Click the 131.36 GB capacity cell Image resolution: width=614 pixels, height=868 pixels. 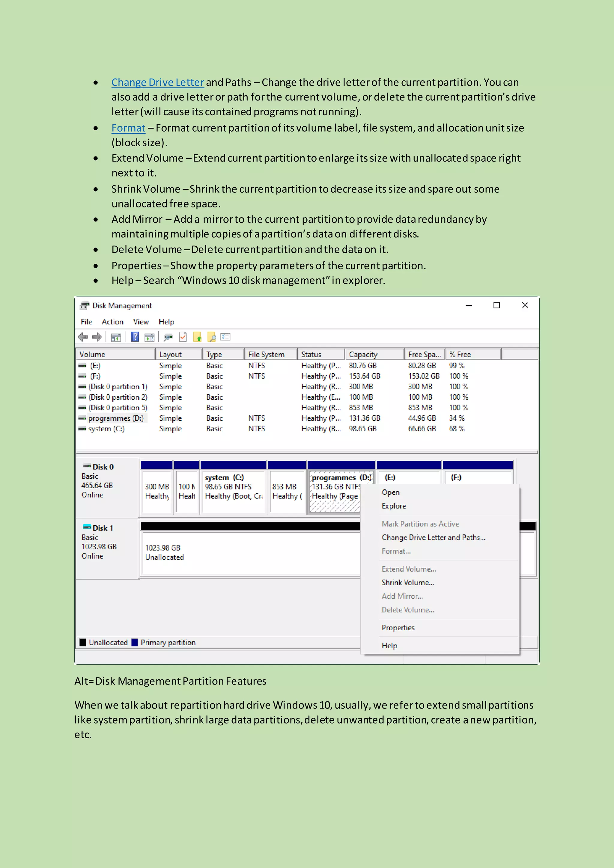365,418
